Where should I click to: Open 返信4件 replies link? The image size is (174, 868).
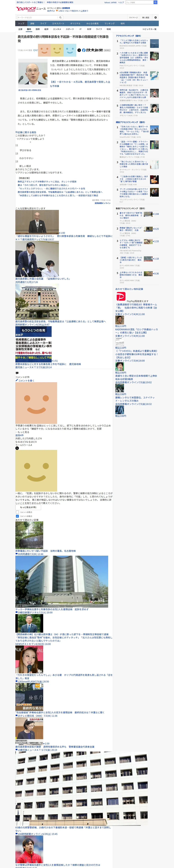pos(19,435)
